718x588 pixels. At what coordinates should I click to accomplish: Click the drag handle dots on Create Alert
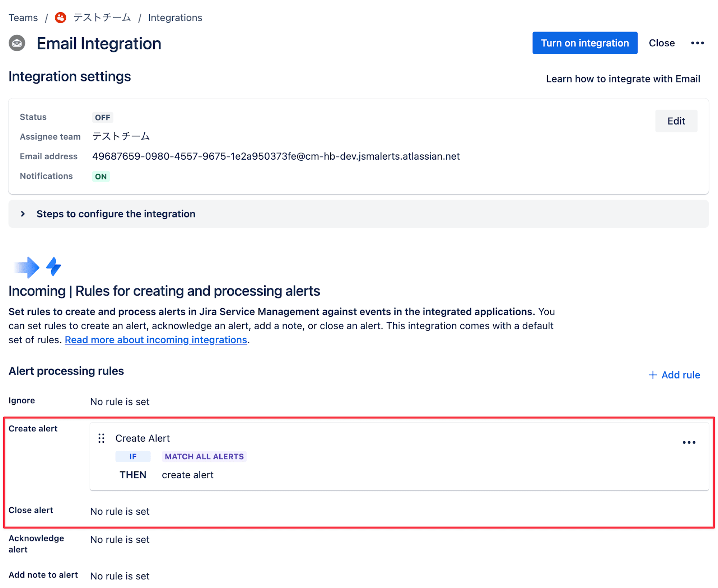pyautogui.click(x=103, y=438)
